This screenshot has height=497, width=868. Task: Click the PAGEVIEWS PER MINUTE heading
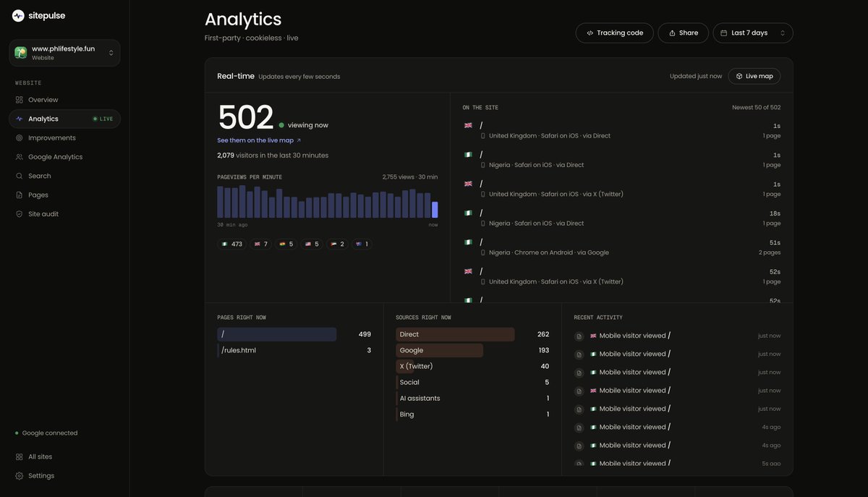click(250, 177)
